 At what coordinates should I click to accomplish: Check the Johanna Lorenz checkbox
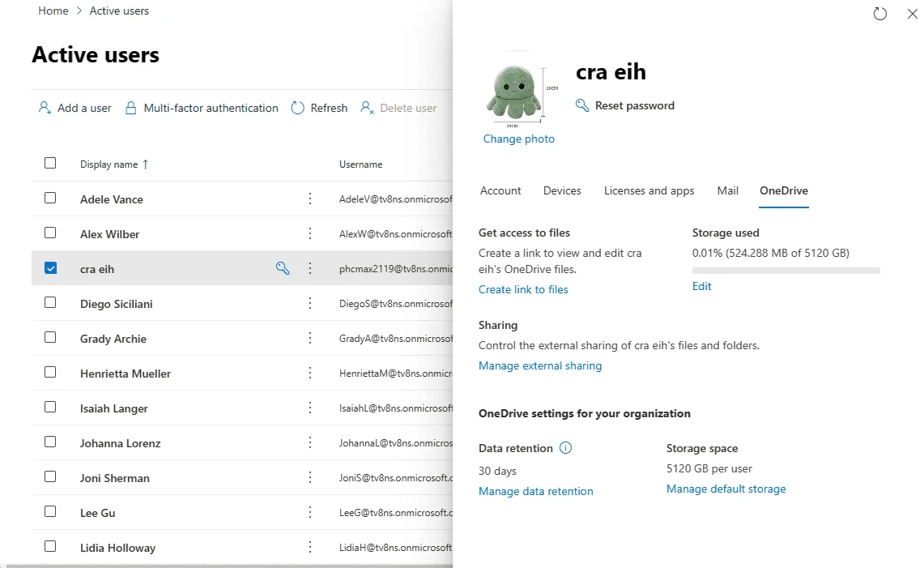pos(50,442)
